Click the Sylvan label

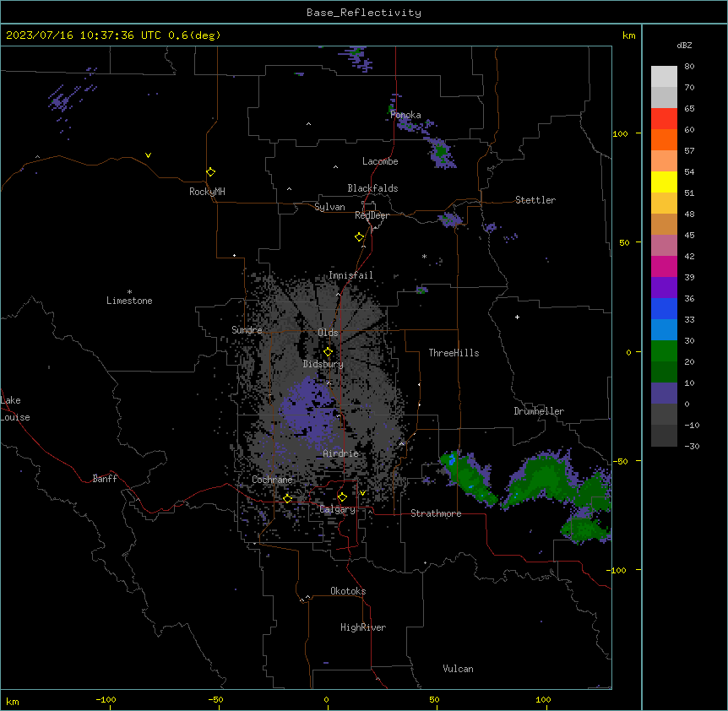point(329,207)
